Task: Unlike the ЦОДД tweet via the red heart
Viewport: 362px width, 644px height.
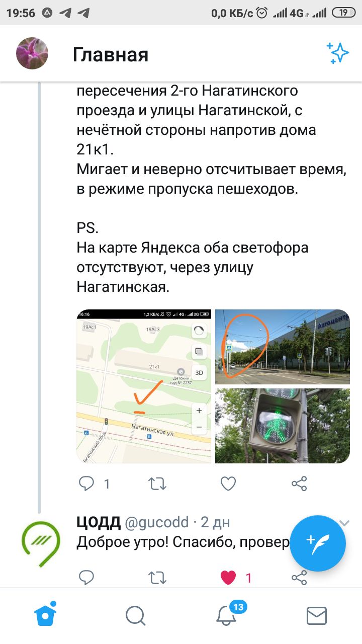Action: point(228,578)
